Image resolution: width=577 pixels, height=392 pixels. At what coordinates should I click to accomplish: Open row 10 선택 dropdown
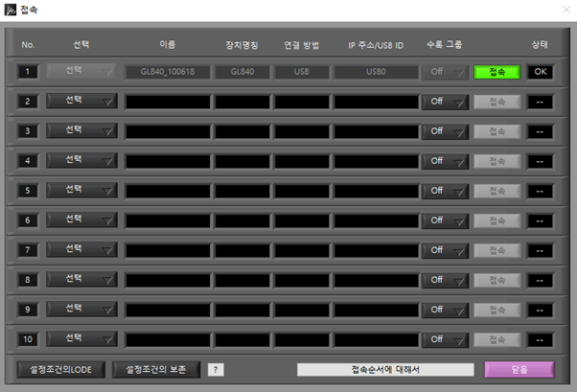(81, 339)
